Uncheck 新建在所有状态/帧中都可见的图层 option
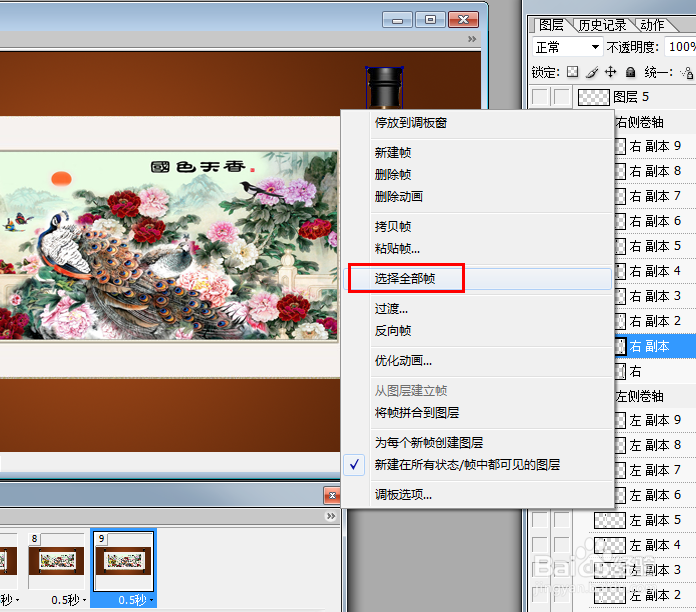 point(478,465)
